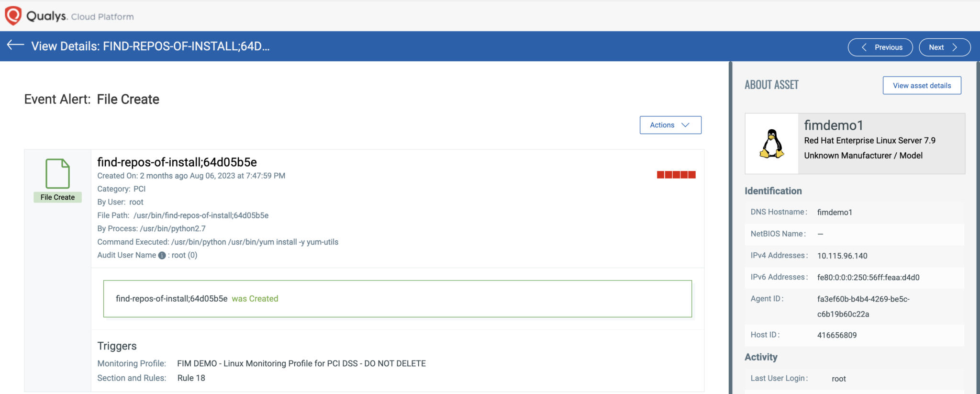Select the Agent ID value

[x=863, y=307]
